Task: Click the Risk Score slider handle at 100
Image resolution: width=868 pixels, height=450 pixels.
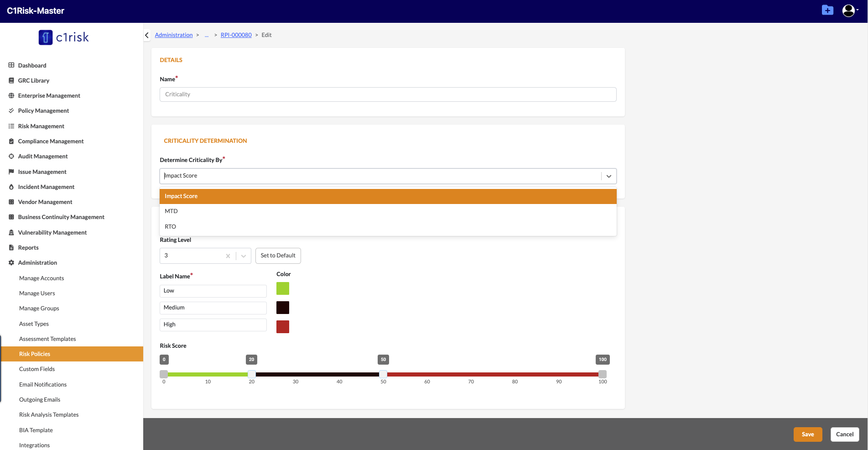Action: [x=603, y=374]
